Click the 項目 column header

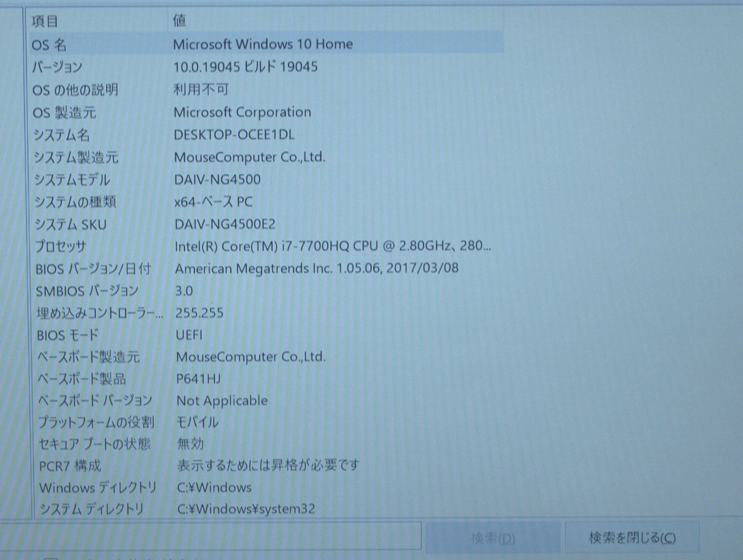(97, 22)
